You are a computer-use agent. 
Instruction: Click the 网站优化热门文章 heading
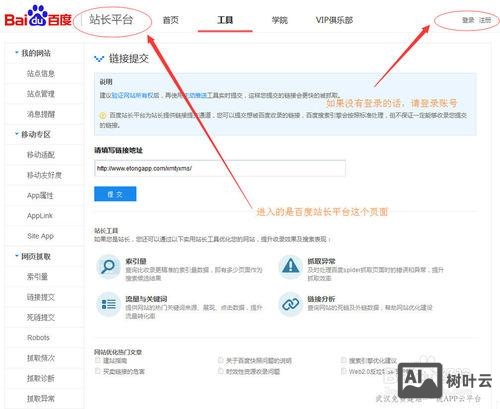click(118, 352)
